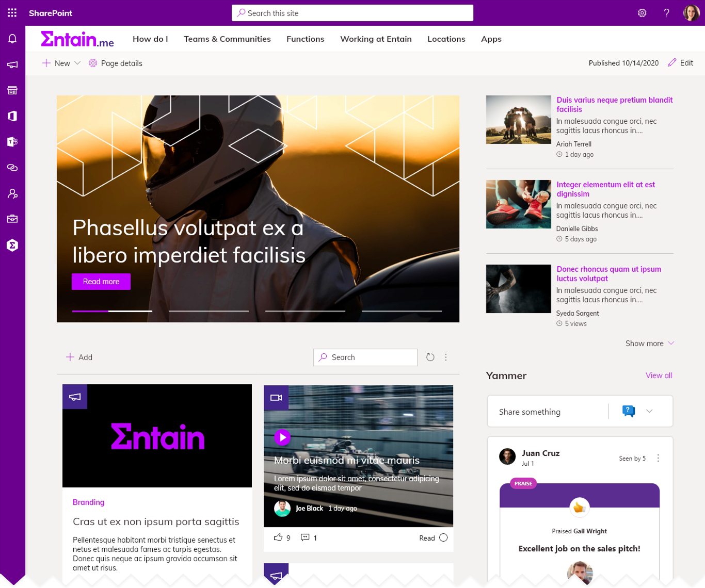This screenshot has height=588, width=705.
Task: Open the Office icon in left sidebar
Action: (12, 116)
